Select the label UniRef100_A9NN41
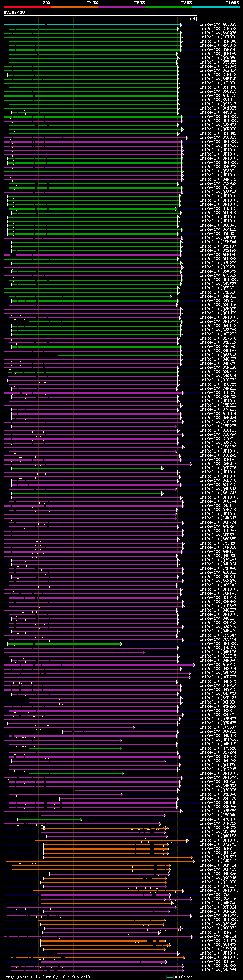243x980 pixels. click(x=218, y=133)
